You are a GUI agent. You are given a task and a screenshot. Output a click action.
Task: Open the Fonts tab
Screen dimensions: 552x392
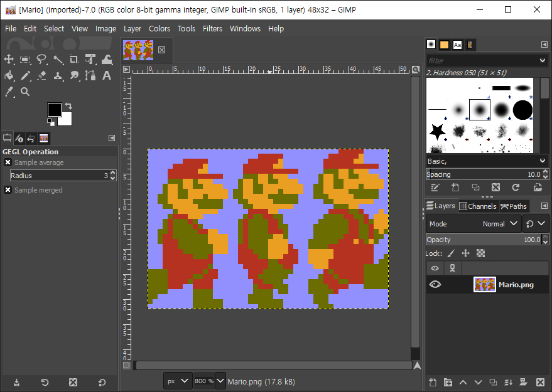[457, 45]
